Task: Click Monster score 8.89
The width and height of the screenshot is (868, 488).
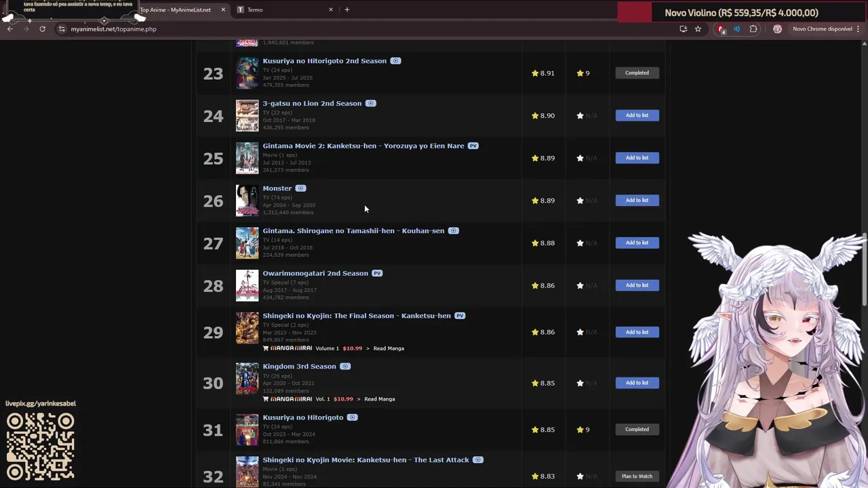Action: click(x=543, y=201)
